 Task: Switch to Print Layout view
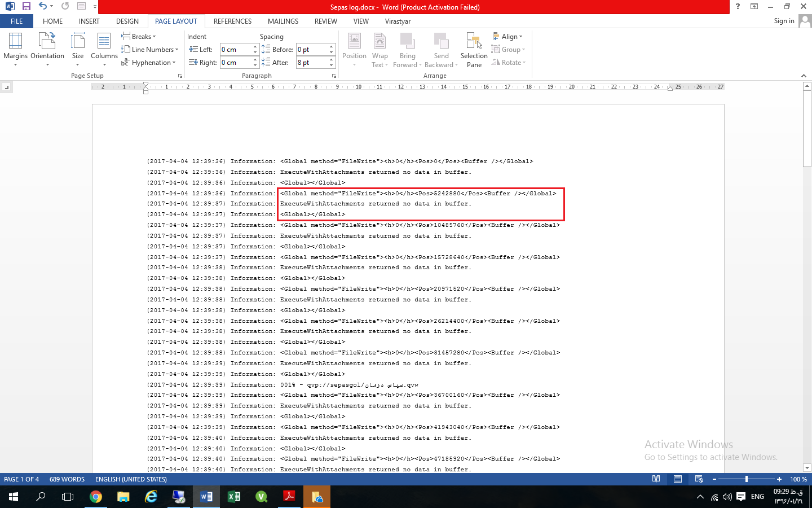(x=678, y=479)
